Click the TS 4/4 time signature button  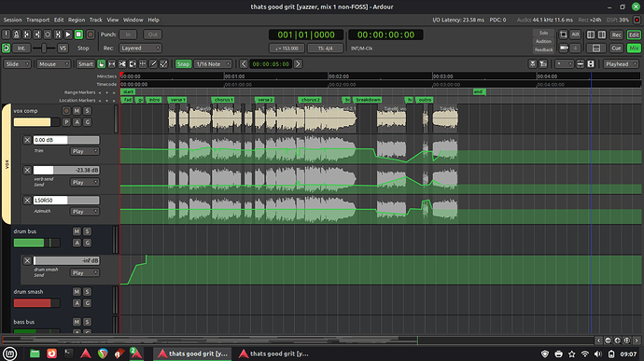325,49
